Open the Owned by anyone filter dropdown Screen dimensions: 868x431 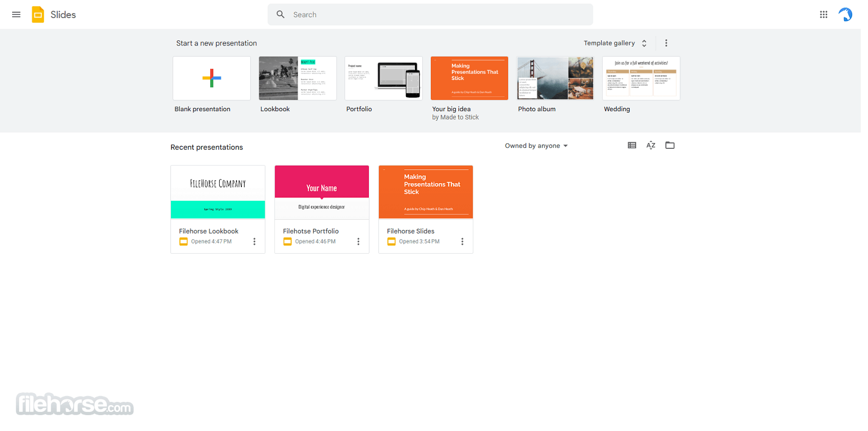coord(536,146)
